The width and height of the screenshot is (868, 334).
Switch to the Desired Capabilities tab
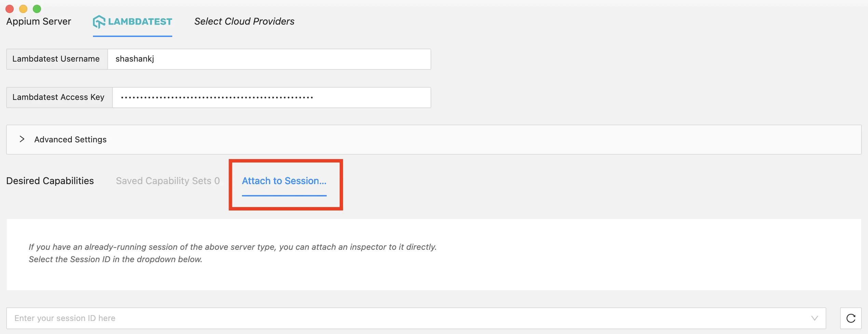point(50,181)
